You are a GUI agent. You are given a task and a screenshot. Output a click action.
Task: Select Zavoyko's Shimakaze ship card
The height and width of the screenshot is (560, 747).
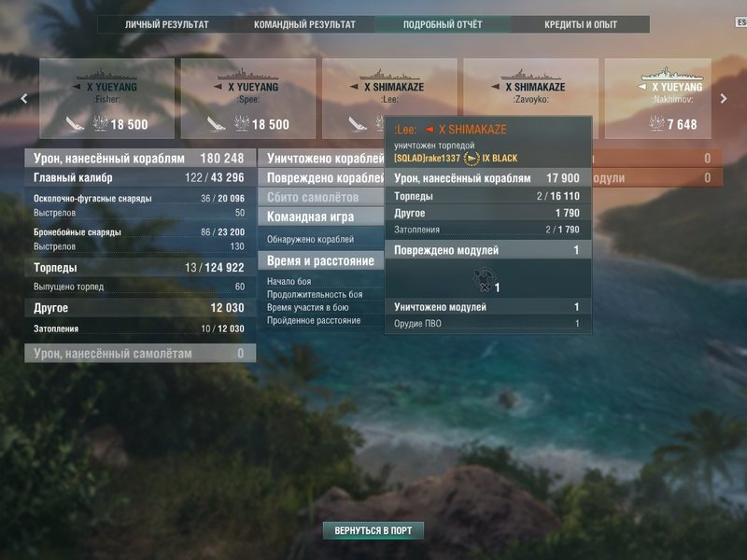(x=530, y=99)
